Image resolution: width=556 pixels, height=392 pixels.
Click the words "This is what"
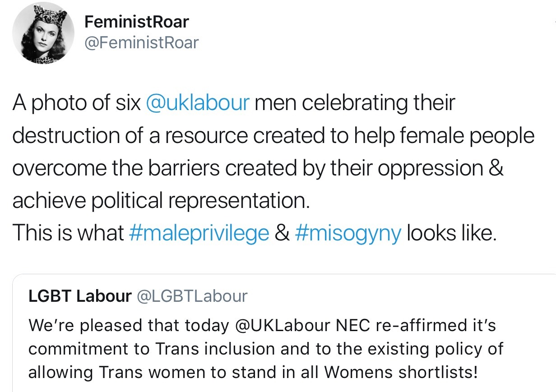tap(68, 233)
